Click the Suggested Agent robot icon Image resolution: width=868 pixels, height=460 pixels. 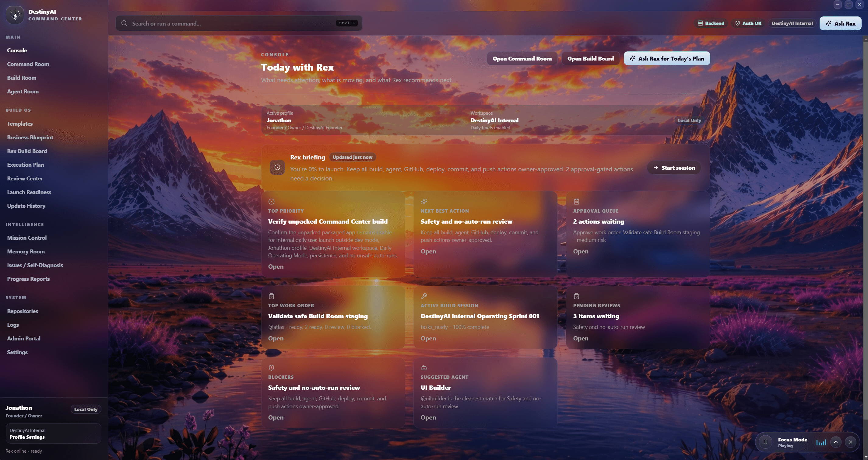(424, 368)
